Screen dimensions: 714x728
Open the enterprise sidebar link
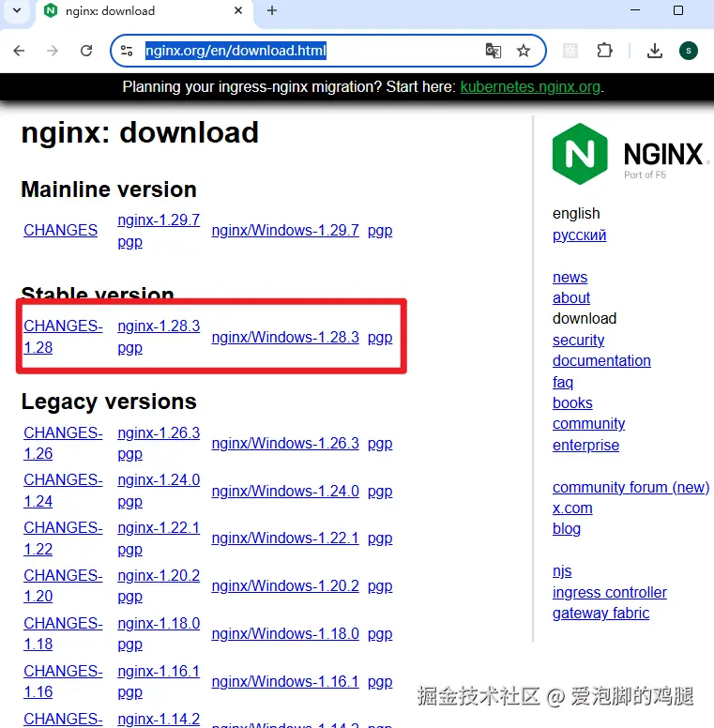point(585,446)
